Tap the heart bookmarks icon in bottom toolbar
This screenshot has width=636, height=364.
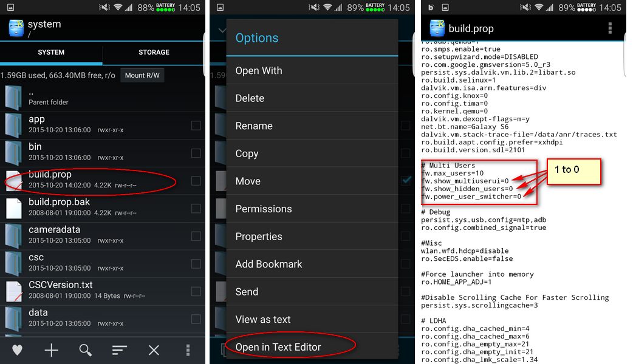[x=17, y=350]
